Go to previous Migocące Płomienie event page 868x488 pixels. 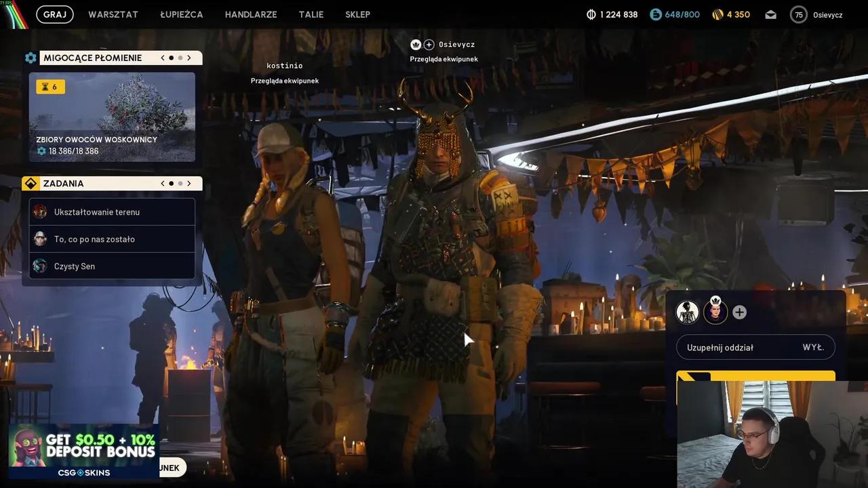click(x=163, y=58)
